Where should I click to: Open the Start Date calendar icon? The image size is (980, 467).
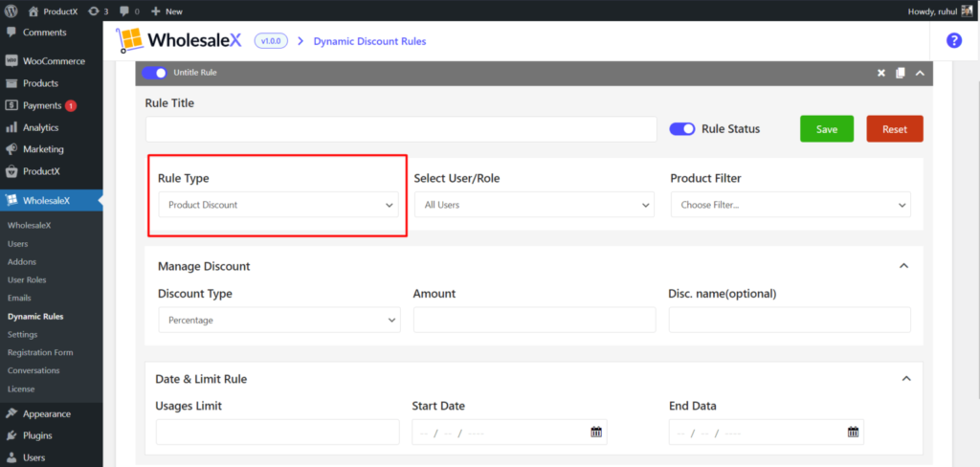595,432
